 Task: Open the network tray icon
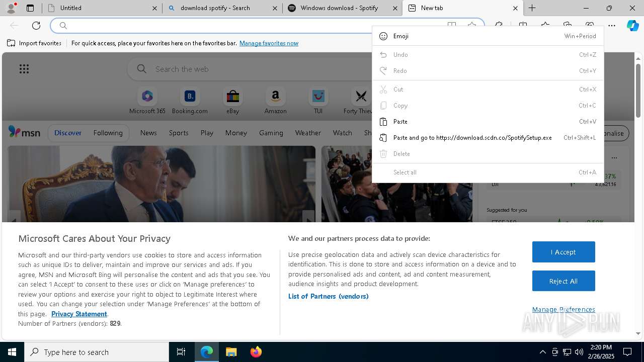[567, 352]
